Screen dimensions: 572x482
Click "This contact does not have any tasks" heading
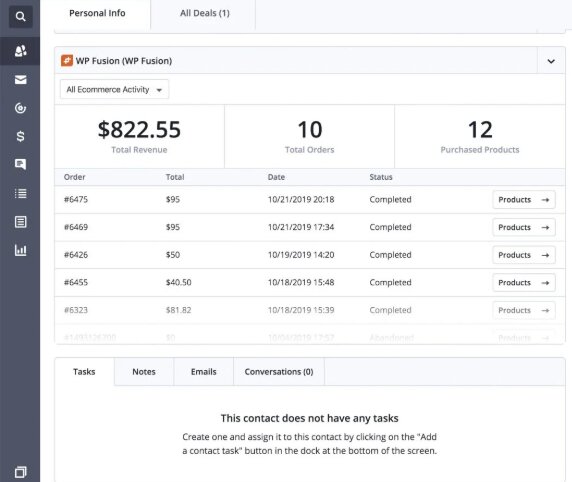309,418
